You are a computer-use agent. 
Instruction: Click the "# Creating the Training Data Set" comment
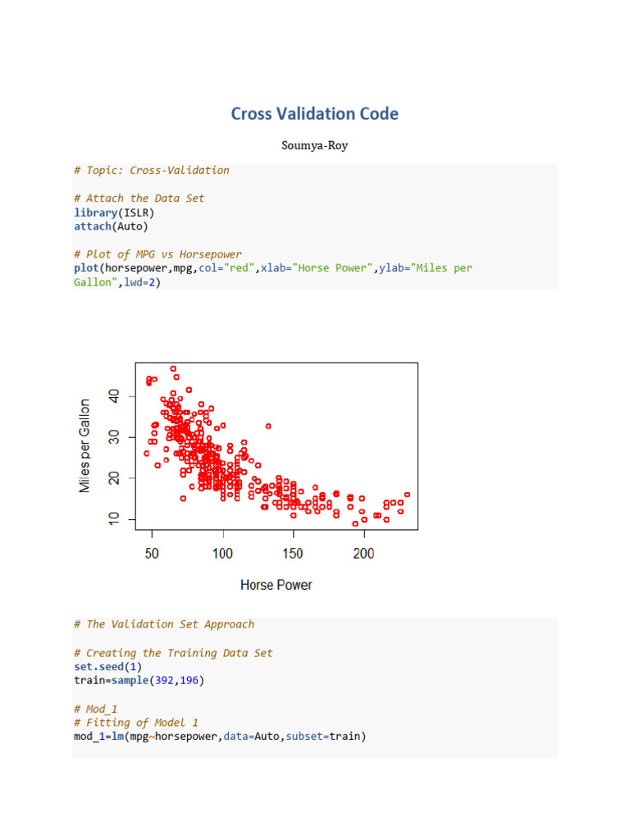coord(173,653)
